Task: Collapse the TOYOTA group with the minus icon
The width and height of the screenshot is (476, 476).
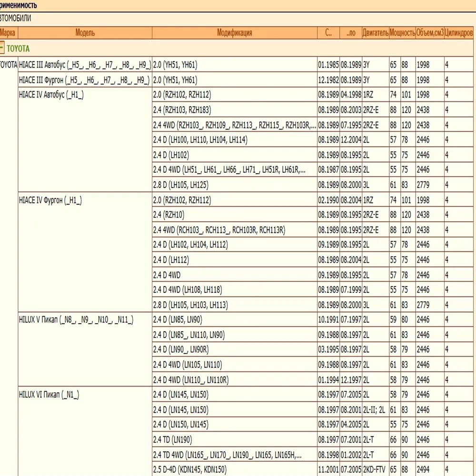Action: 2,48
